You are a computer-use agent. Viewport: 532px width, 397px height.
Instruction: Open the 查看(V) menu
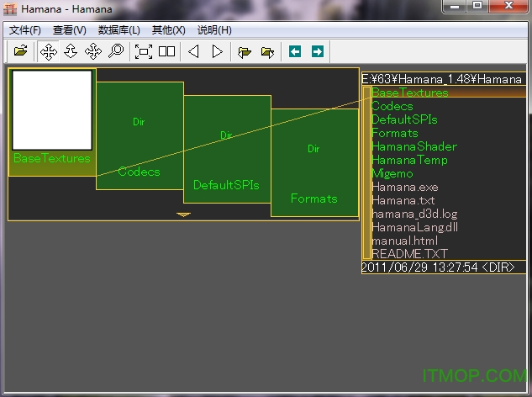69,29
